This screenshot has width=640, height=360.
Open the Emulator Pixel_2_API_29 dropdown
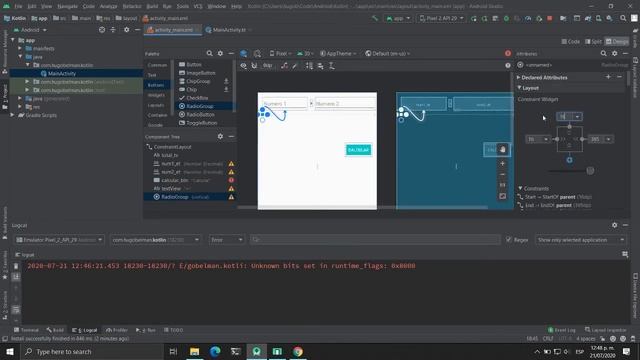pyautogui.click(x=60, y=240)
